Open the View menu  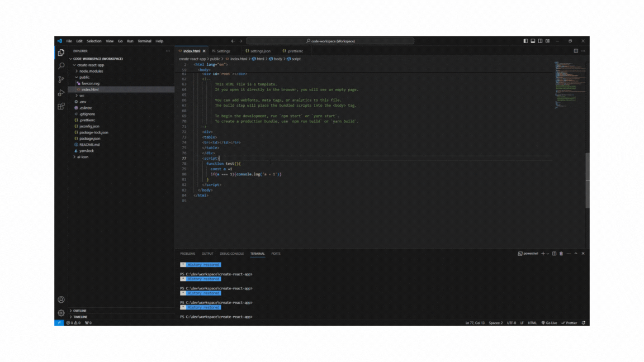tap(110, 41)
